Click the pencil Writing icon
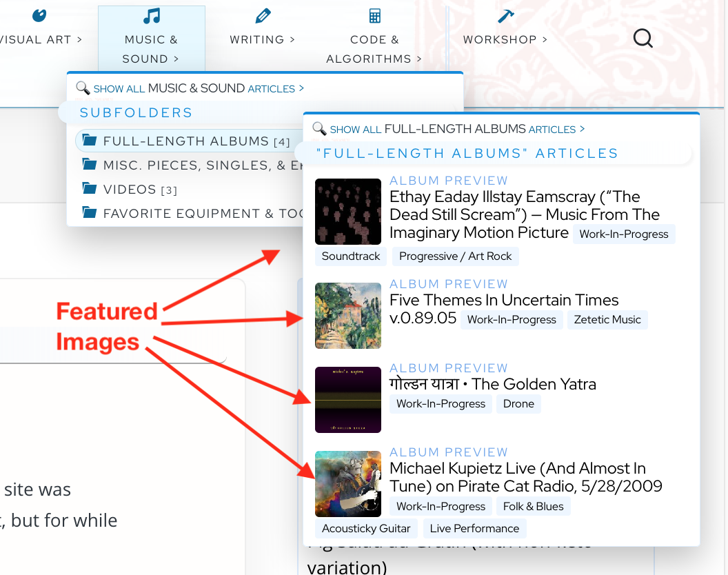This screenshot has height=575, width=728. pos(262,16)
